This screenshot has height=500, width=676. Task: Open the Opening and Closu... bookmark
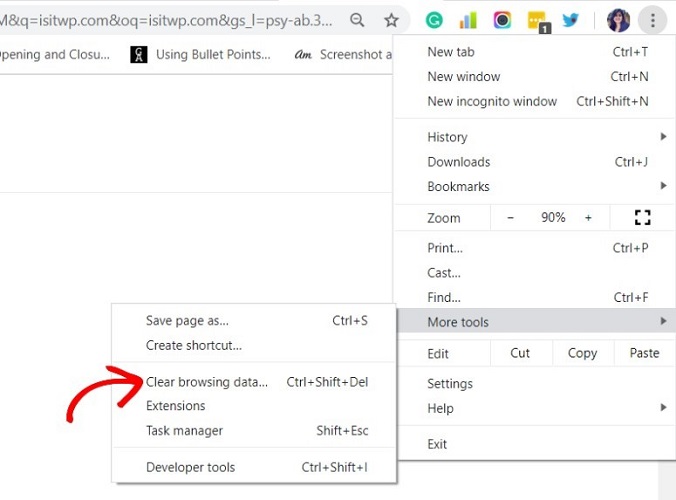point(55,55)
